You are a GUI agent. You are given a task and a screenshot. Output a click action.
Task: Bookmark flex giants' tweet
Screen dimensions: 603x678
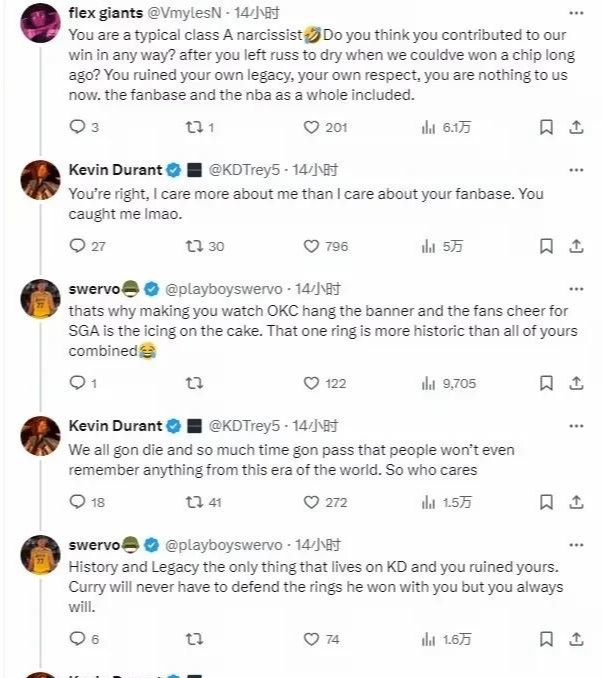click(546, 127)
